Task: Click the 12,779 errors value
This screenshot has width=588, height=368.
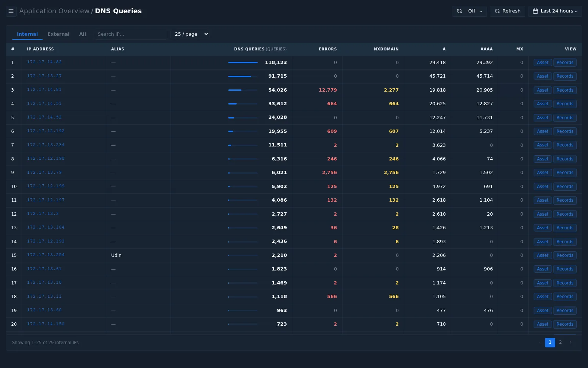Action: [327, 90]
